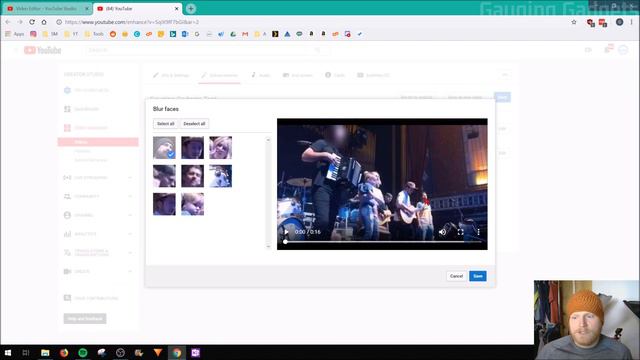This screenshot has width=640, height=360.
Task: Open Apps shortcut in bookmarks bar
Action: click(x=14, y=34)
